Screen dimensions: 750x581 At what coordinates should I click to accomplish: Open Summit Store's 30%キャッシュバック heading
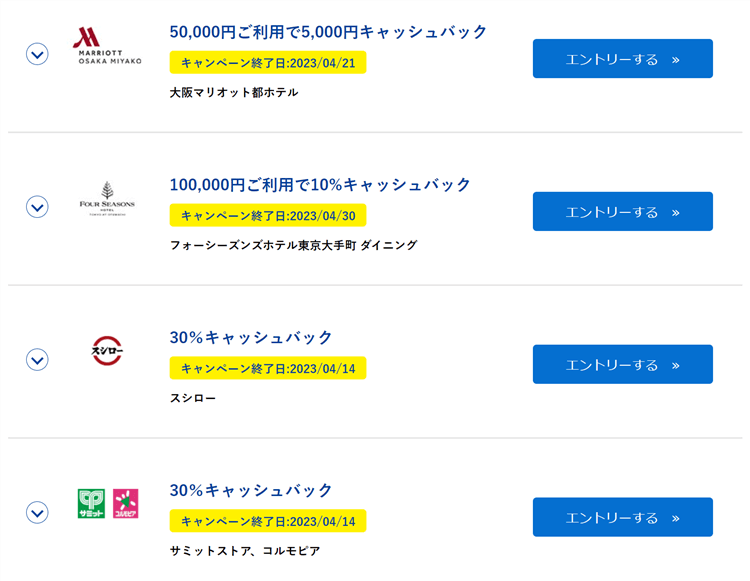coord(251,491)
